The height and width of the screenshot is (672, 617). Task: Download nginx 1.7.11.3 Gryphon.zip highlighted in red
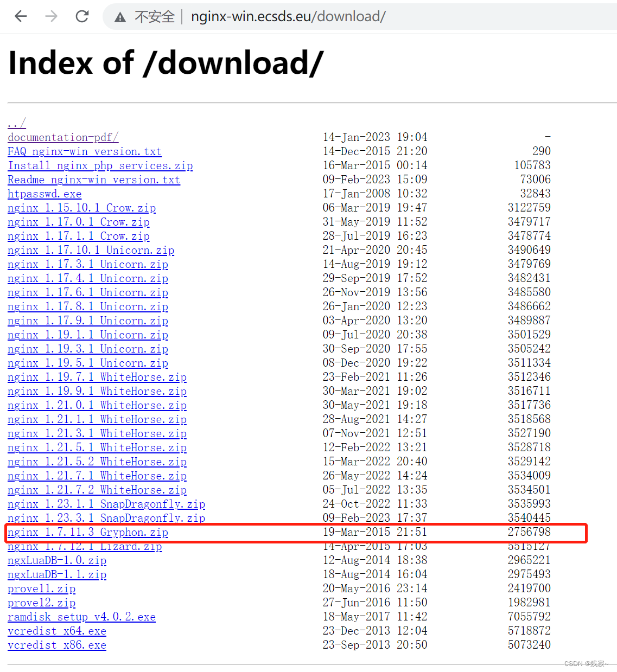(87, 532)
